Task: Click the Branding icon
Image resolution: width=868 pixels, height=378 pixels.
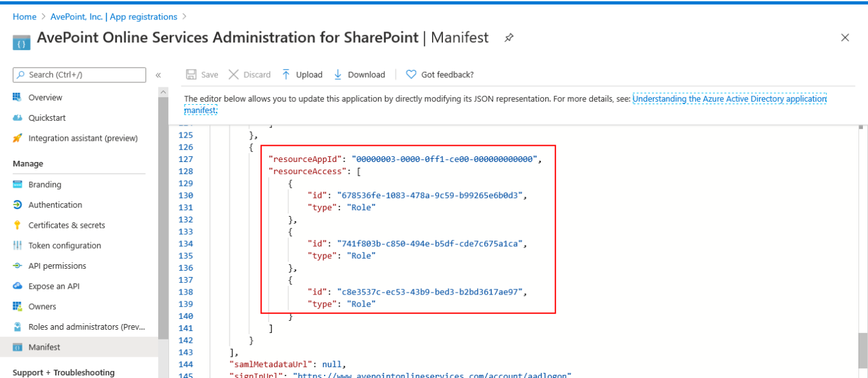Action: (x=17, y=184)
